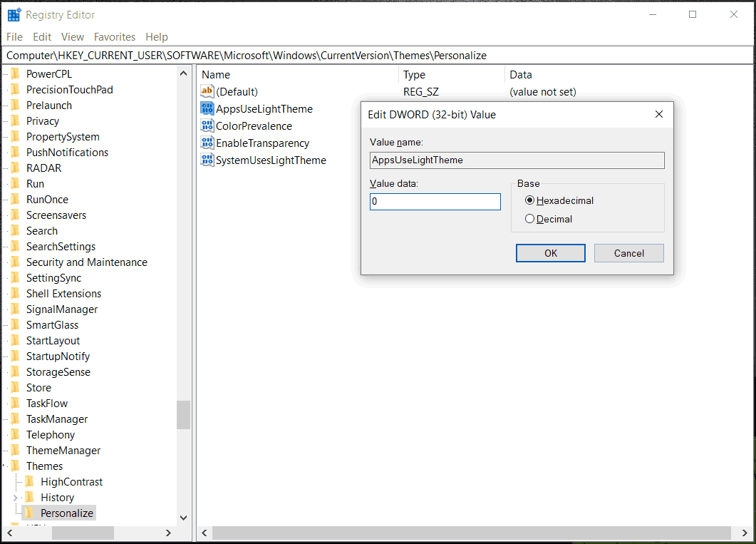
Task: Click the StorageSense folder icon
Action: [16, 372]
